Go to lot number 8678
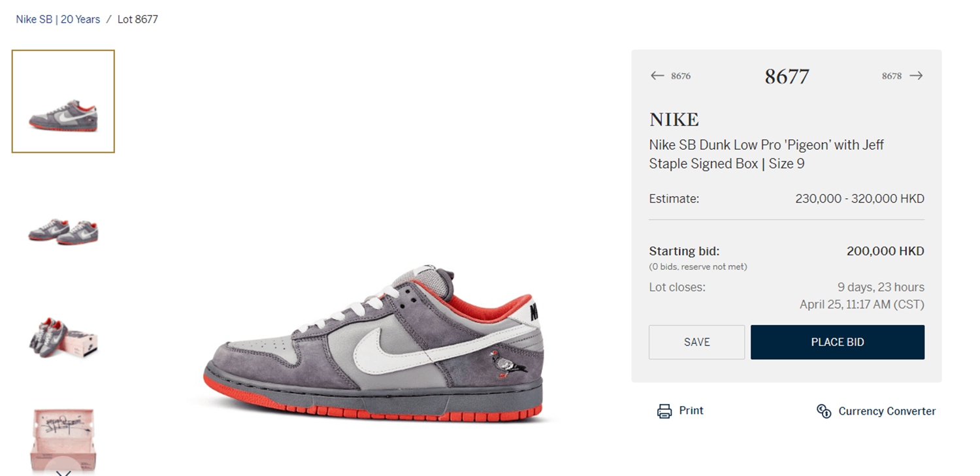This screenshot has height=476, width=980. (892, 76)
